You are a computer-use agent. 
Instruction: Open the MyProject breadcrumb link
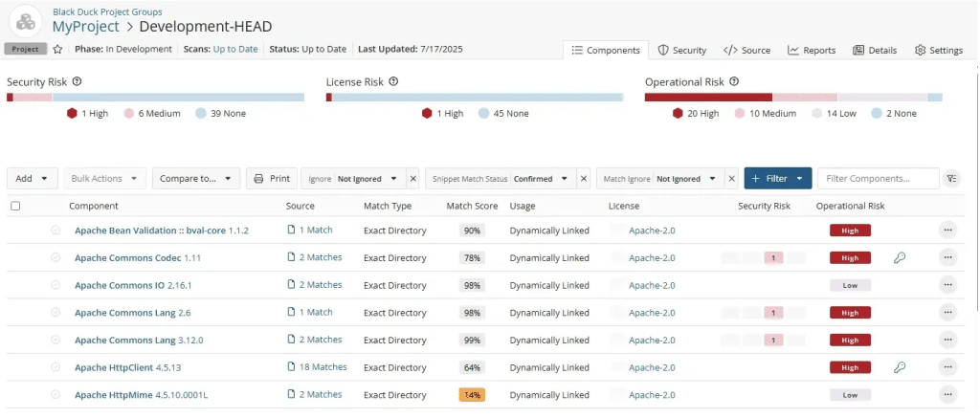(x=85, y=26)
